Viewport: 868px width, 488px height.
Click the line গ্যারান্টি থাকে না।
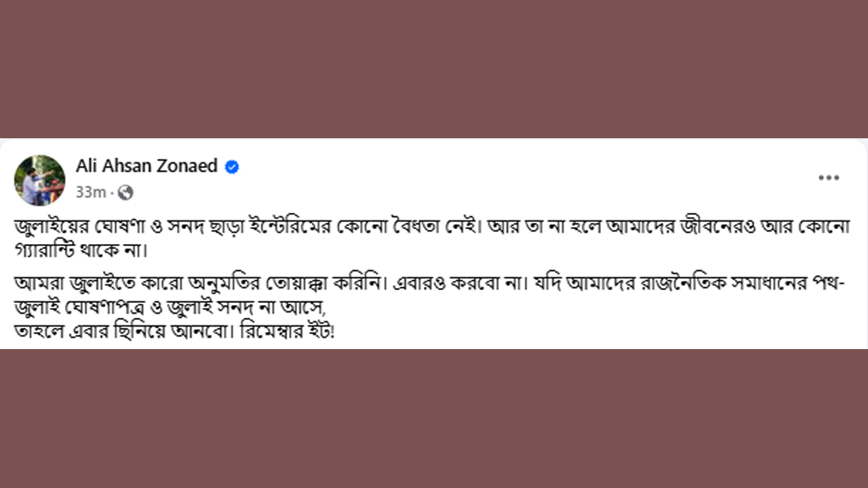pos(81,250)
